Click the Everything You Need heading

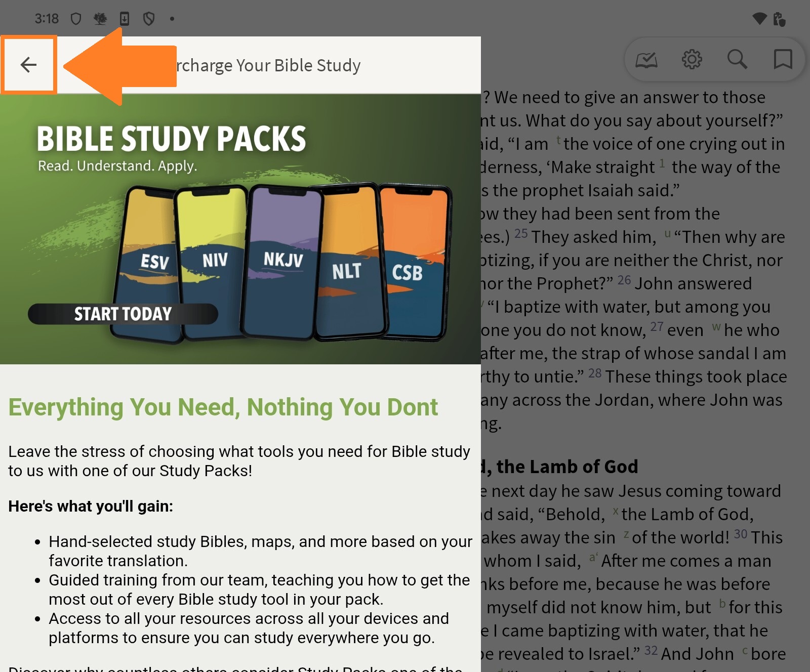tap(223, 407)
